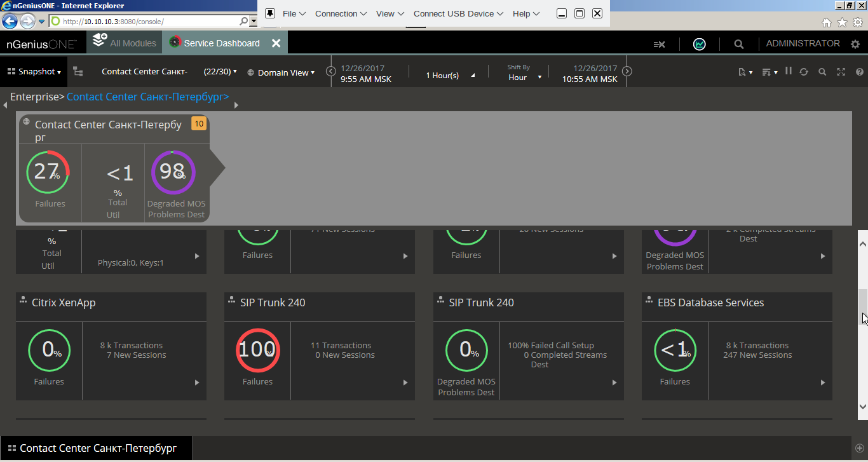Open the Citrix XenApp tile title

point(64,302)
